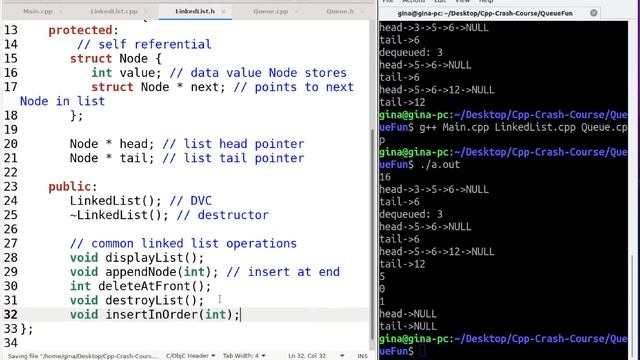Click the 'Saving file' status bar message
Viewport: 640px width, 360px height.
pos(82,356)
